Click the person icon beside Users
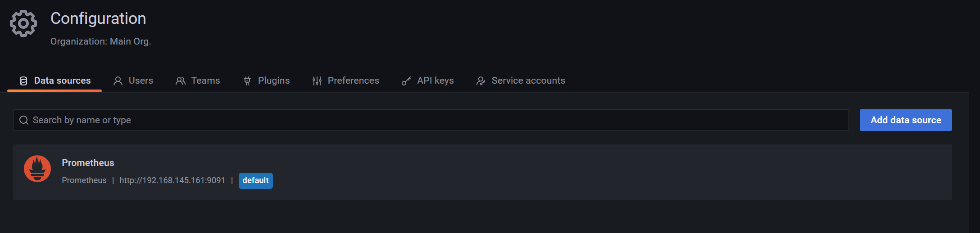 tap(118, 81)
